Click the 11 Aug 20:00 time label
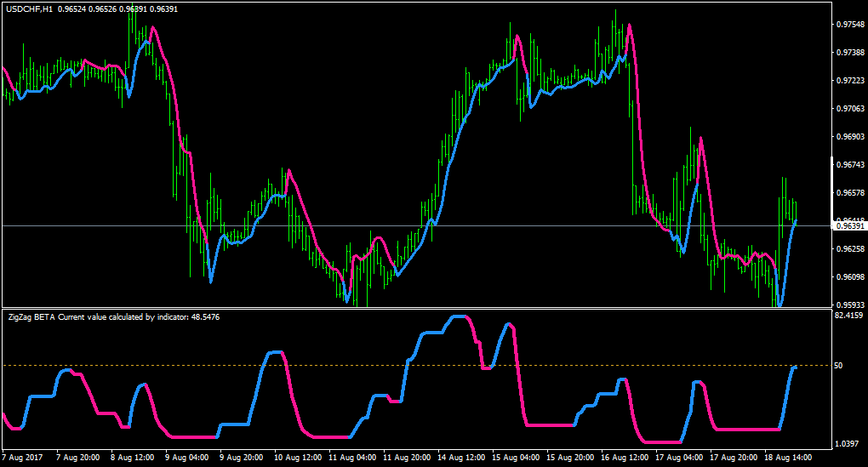868x467 pixels. coord(407,458)
